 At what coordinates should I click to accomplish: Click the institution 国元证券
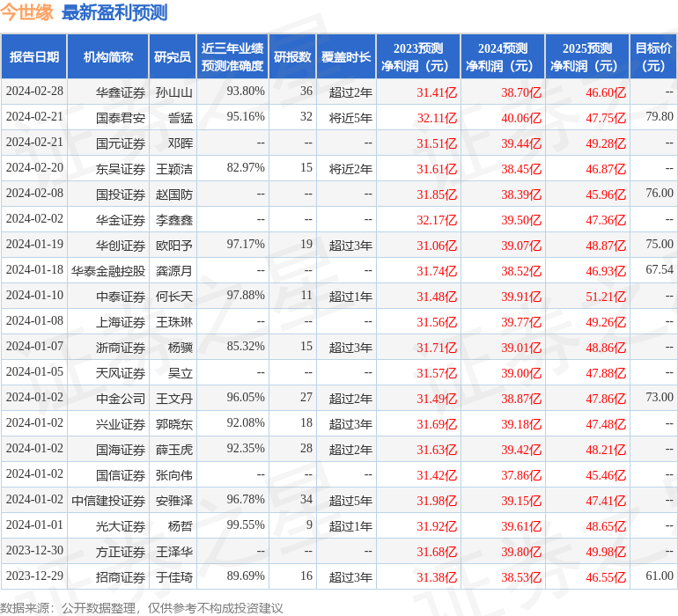[x=121, y=143]
